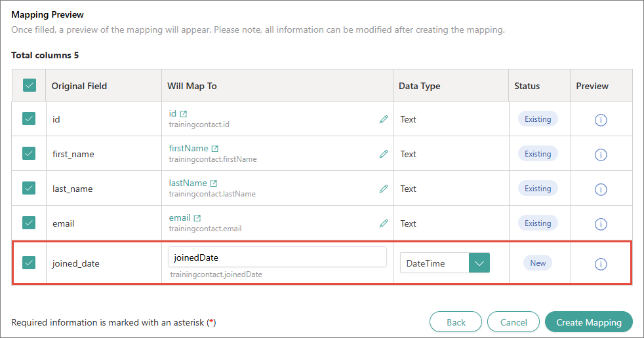The width and height of the screenshot is (644, 338).
Task: Show preview info for joined_date row
Action: tap(601, 264)
